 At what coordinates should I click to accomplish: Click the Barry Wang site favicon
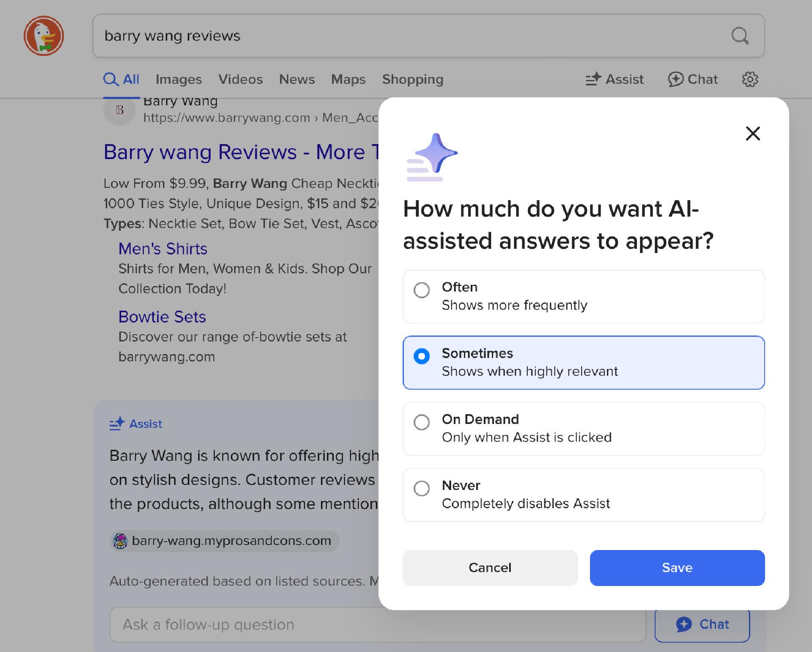click(x=120, y=110)
